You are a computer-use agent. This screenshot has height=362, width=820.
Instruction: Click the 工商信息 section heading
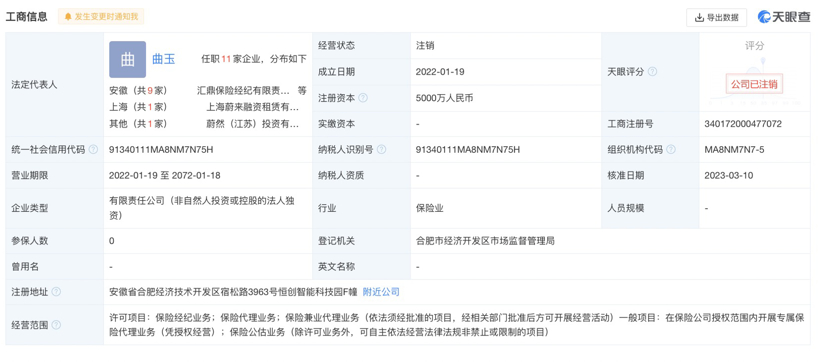click(26, 17)
